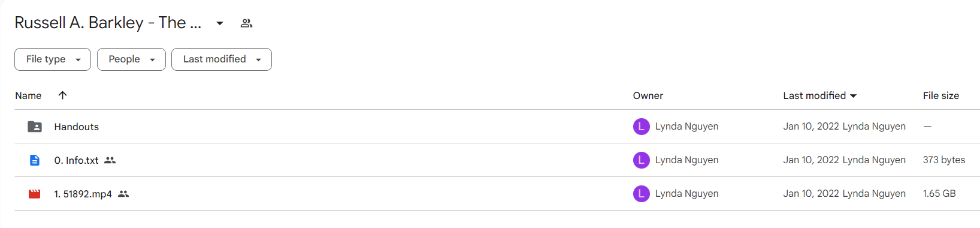Click Lynda Nguyen avatar in Handouts row
The width and height of the screenshot is (980, 228).
pyautogui.click(x=642, y=127)
